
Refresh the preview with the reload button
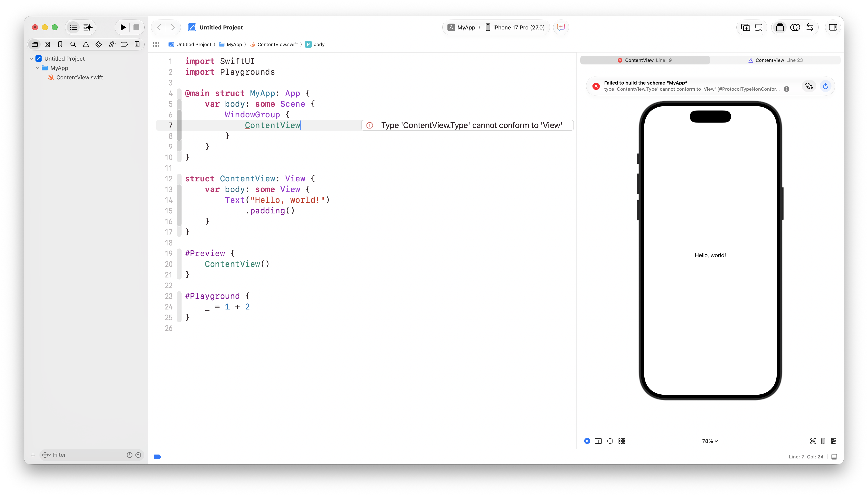coord(825,86)
